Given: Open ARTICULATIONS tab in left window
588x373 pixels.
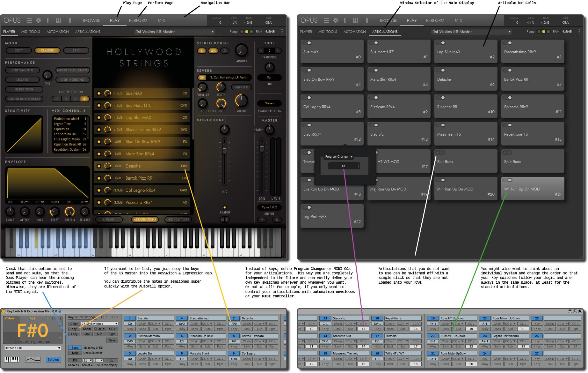Looking at the screenshot, I should [x=88, y=32].
